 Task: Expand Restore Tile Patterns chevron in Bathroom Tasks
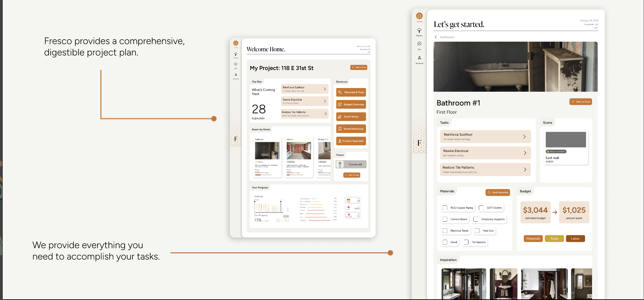pyautogui.click(x=525, y=170)
